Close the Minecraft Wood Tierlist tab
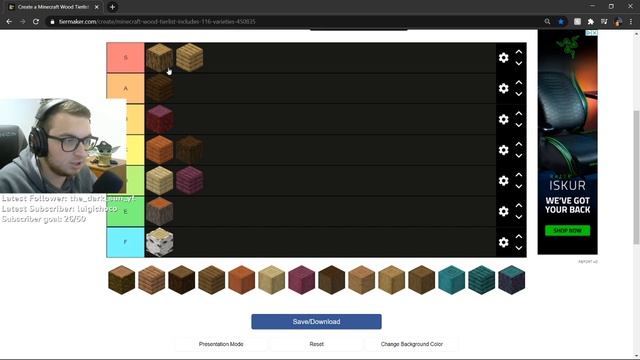Image resolution: width=640 pixels, height=360 pixels. point(97,7)
